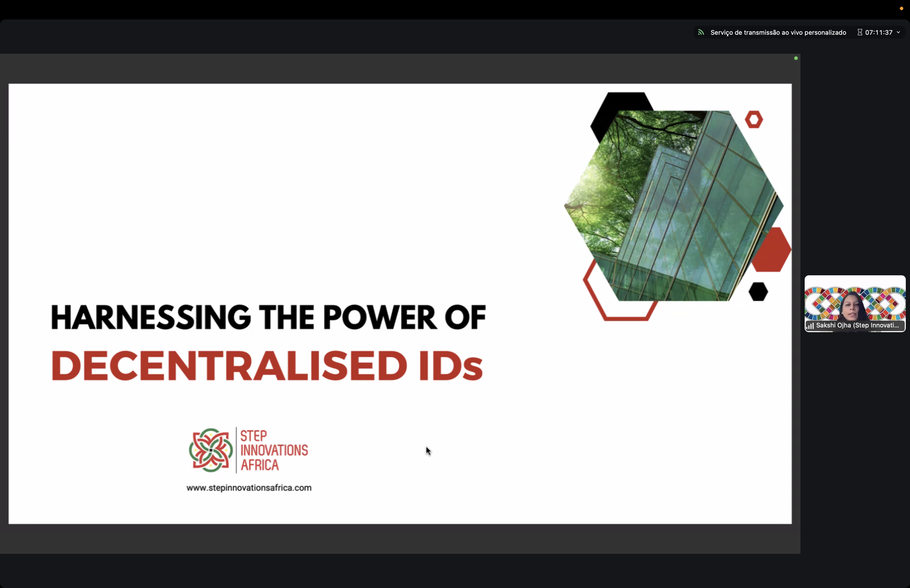Click the 'STEP INNOVATIONS AFRICA' logo text
The height and width of the screenshot is (588, 910).
tap(274, 450)
